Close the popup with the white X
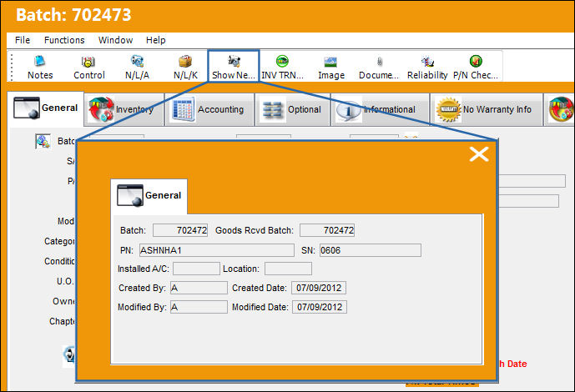Viewport: 575px width, 392px height. (479, 154)
